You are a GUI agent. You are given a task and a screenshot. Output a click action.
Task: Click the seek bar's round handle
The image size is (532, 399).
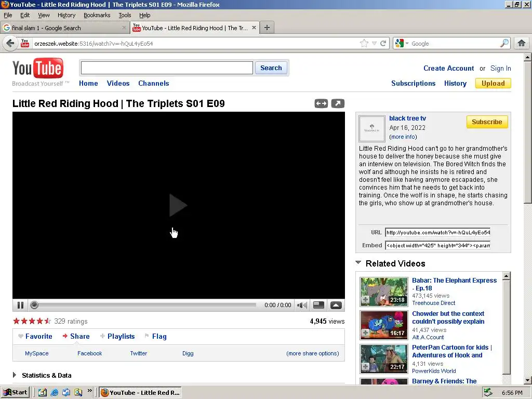point(34,305)
